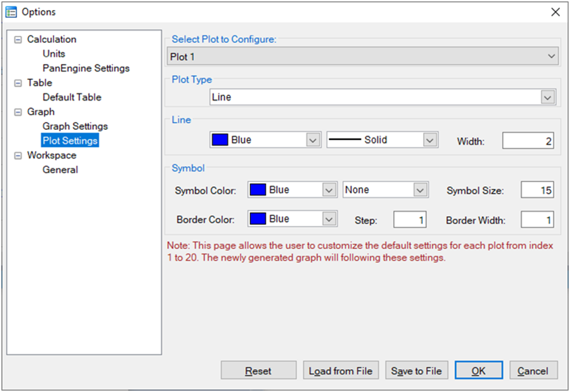Collapse the Calculation tree node
The image size is (570, 392).
[x=18, y=40]
